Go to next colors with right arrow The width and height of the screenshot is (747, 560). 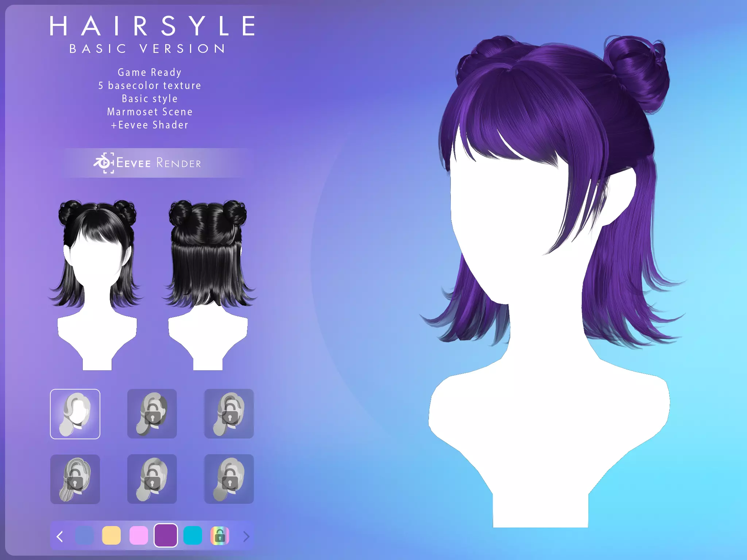click(247, 536)
